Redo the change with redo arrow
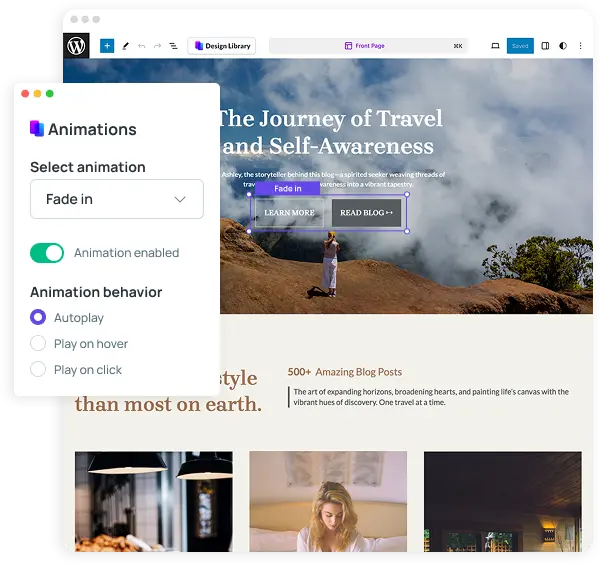601x565 pixels. click(x=157, y=46)
